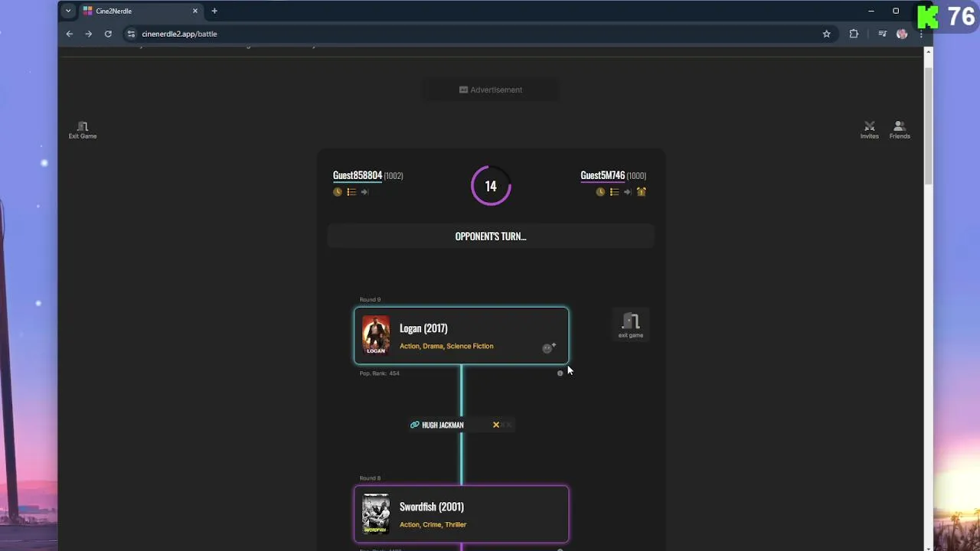Click 'Action, Drama, Science Fiction' genre text
This screenshot has width=980, height=551.
coord(446,346)
